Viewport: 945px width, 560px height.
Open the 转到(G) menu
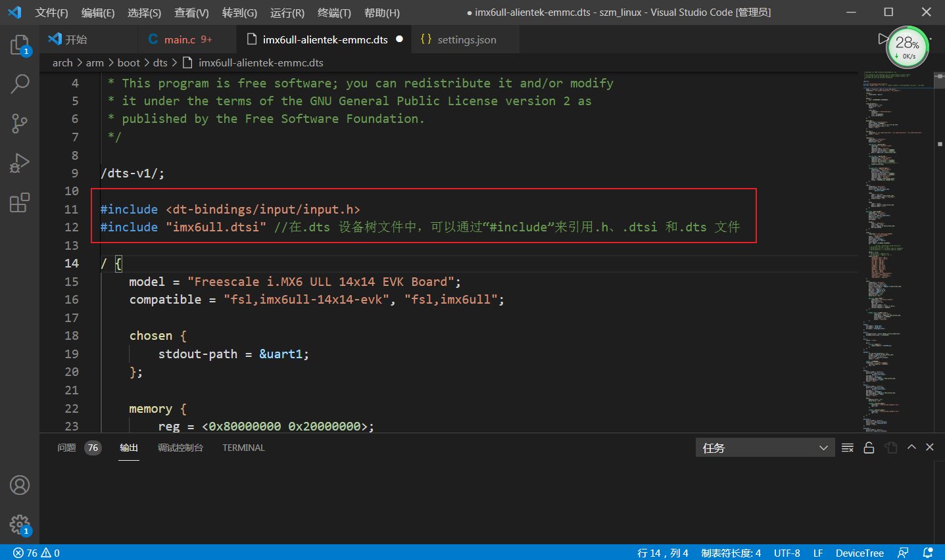pos(239,12)
